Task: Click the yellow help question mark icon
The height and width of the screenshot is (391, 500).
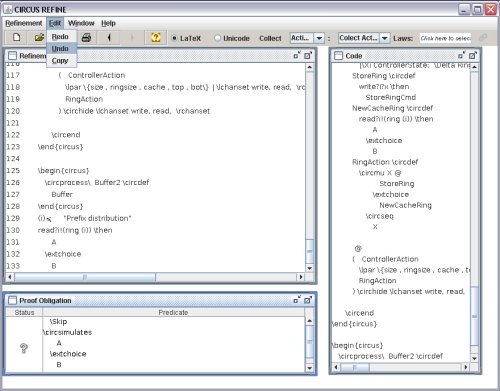Action: (x=156, y=37)
